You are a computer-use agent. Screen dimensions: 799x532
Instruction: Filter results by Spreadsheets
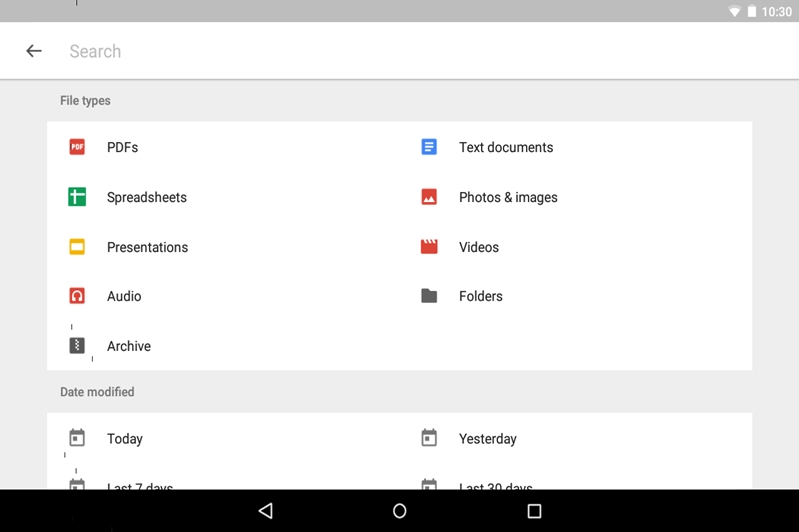147,197
